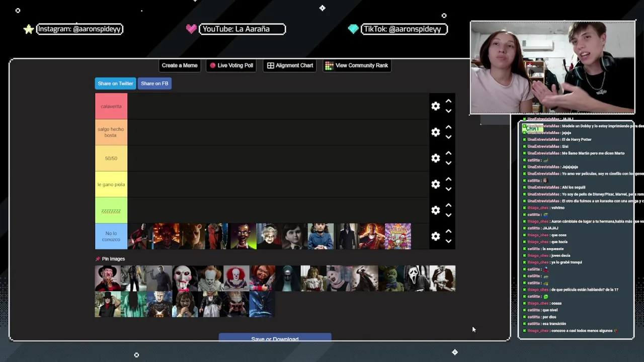Move le gano piola tier up
The width and height of the screenshot is (644, 362).
tap(448, 179)
